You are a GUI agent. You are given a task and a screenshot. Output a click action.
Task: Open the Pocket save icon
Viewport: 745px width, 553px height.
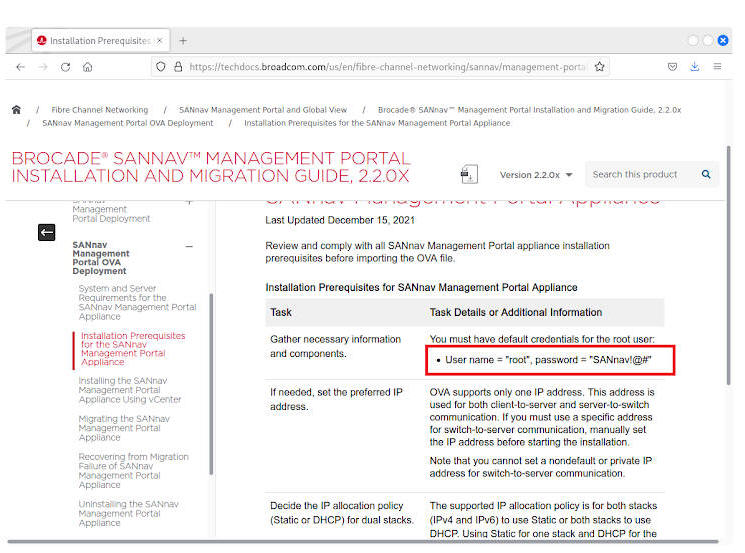pos(672,67)
